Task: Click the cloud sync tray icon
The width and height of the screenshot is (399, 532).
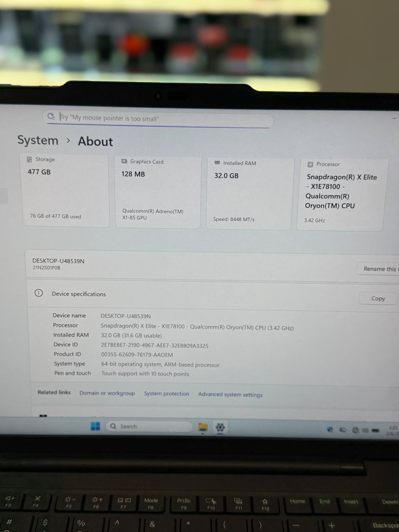Action: (x=342, y=430)
